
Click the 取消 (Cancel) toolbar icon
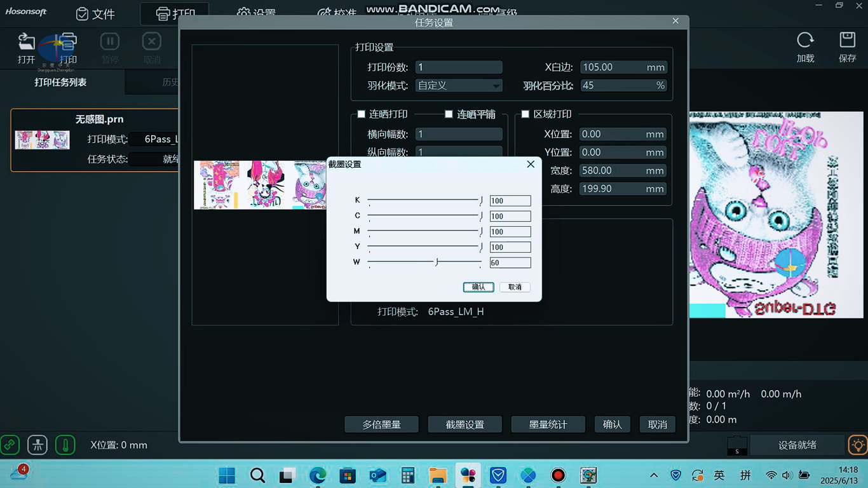[x=152, y=42]
